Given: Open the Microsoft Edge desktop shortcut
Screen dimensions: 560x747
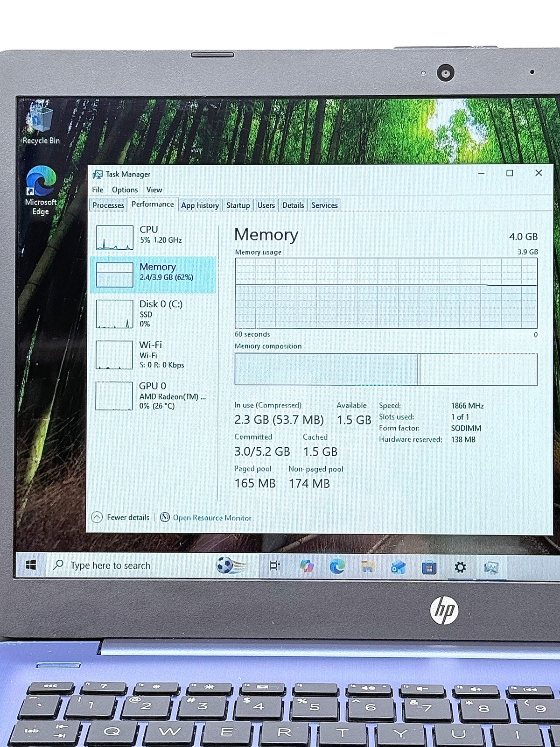Looking at the screenshot, I should point(41,190).
